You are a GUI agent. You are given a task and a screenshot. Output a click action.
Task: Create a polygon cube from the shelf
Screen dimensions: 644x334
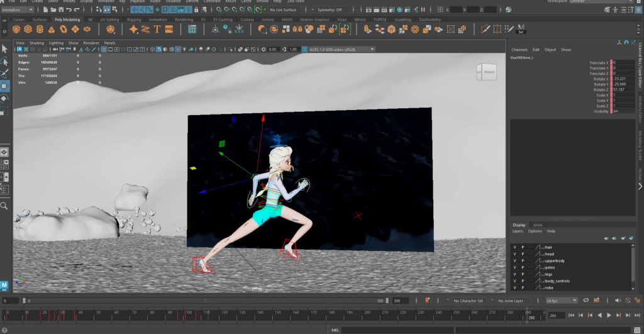[x=28, y=29]
